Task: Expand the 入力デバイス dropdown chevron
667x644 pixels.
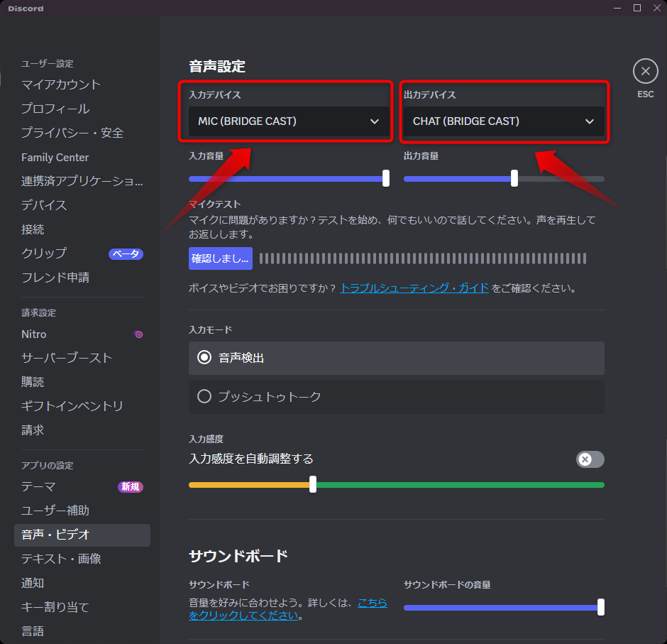Action: 375,121
